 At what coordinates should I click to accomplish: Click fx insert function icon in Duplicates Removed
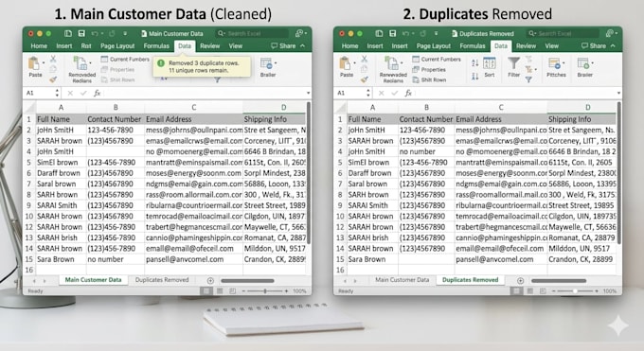point(408,93)
